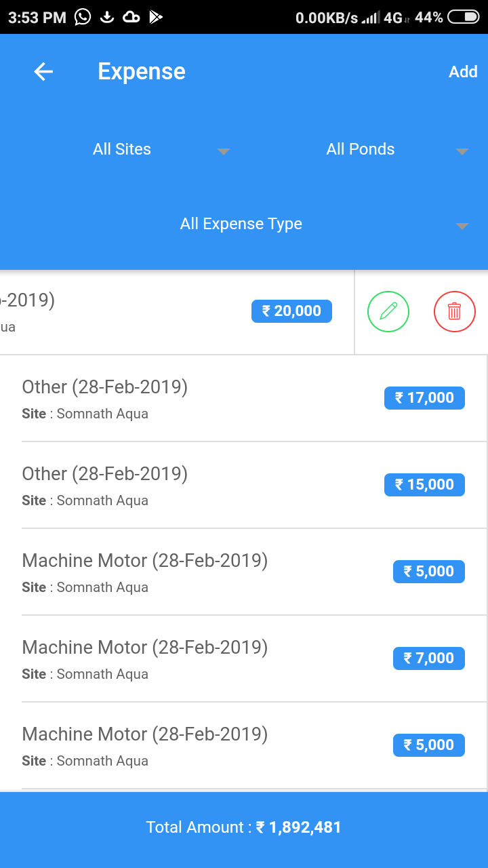Image resolution: width=488 pixels, height=868 pixels.
Task: Tap WhatsApp icon in status bar
Action: tap(83, 17)
